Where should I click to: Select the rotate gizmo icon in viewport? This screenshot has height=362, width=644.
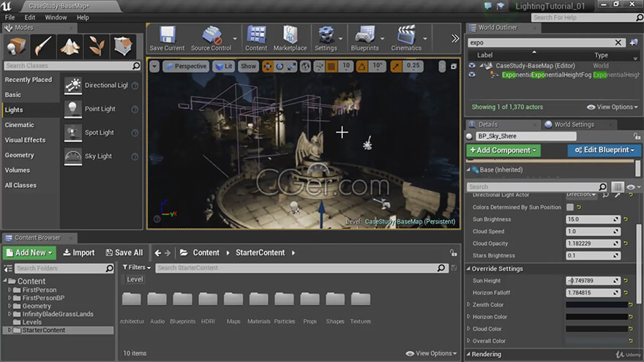280,67
